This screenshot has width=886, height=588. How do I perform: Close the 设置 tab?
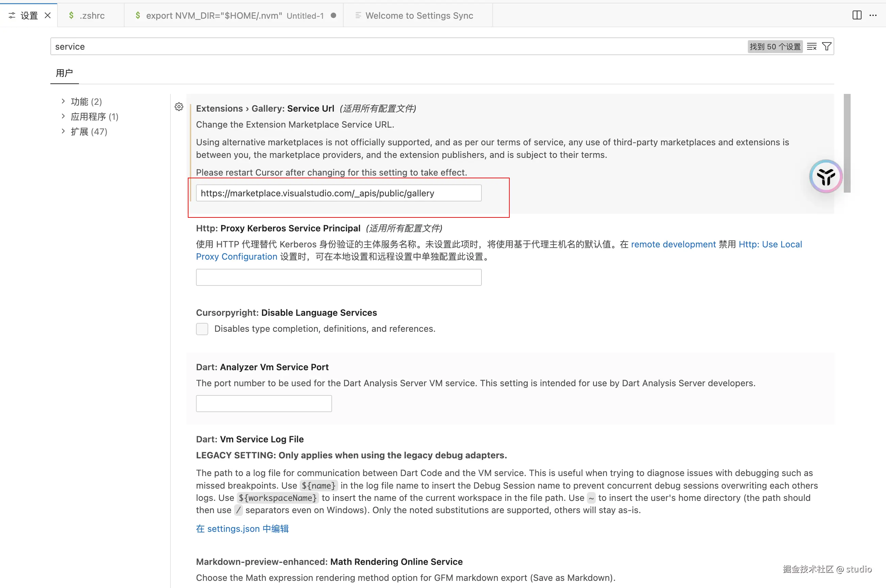(48, 15)
